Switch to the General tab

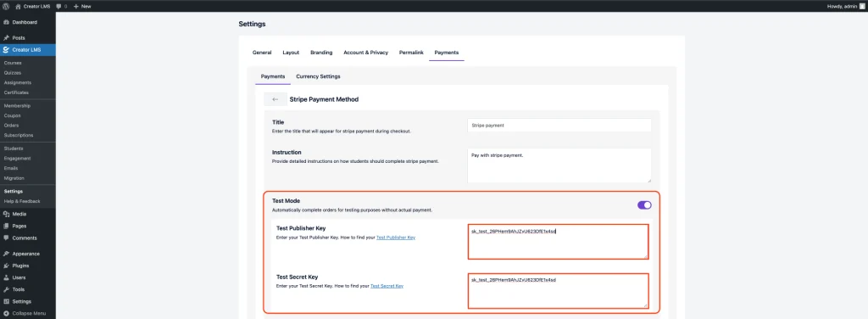point(262,53)
